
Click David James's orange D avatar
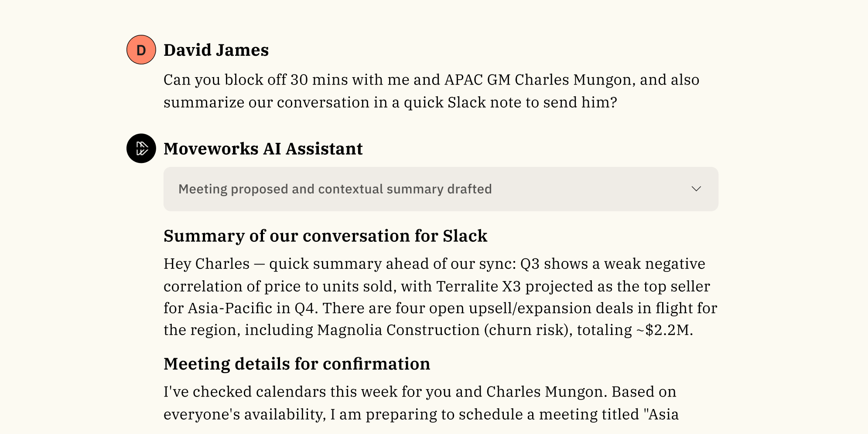(141, 50)
